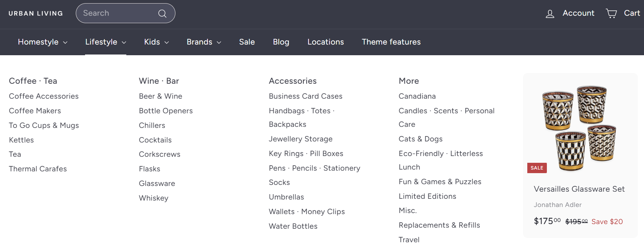Collapse the Lifestyle dropdown menu
Screen dimensions: 644x249
point(106,42)
